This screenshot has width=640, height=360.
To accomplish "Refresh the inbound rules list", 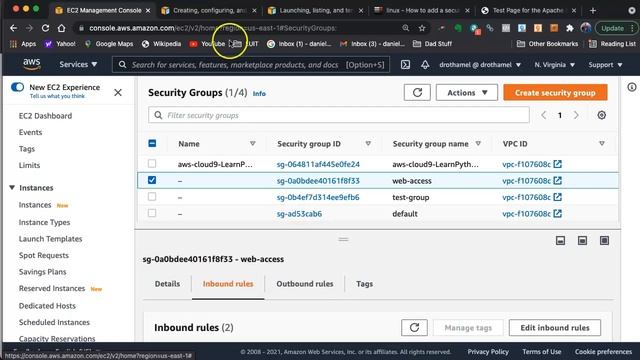I will [x=414, y=328].
